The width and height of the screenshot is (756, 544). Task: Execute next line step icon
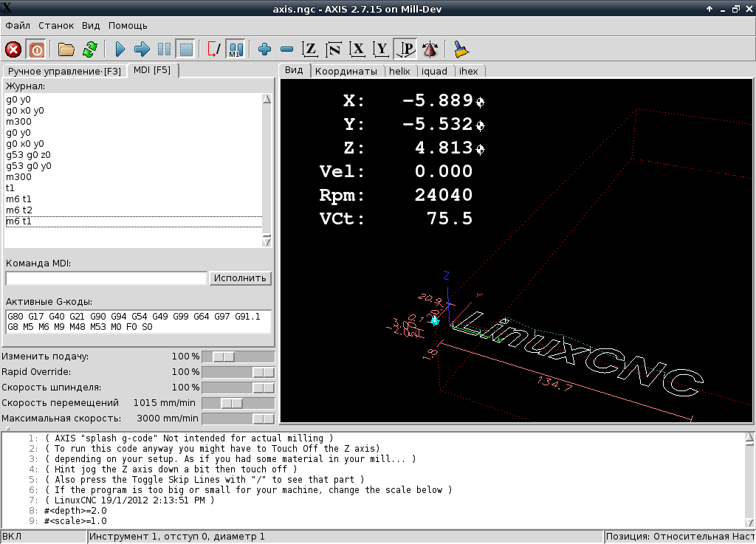tap(142, 49)
